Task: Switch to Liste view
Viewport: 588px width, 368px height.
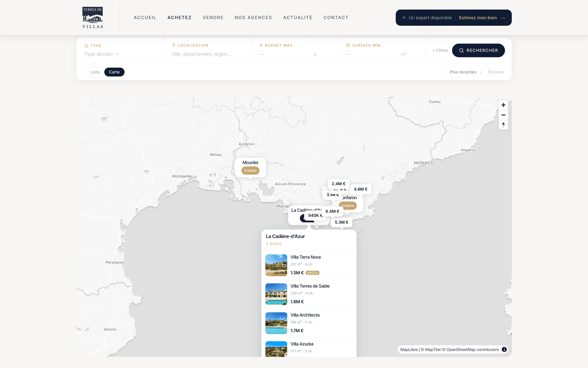Action: point(95,72)
